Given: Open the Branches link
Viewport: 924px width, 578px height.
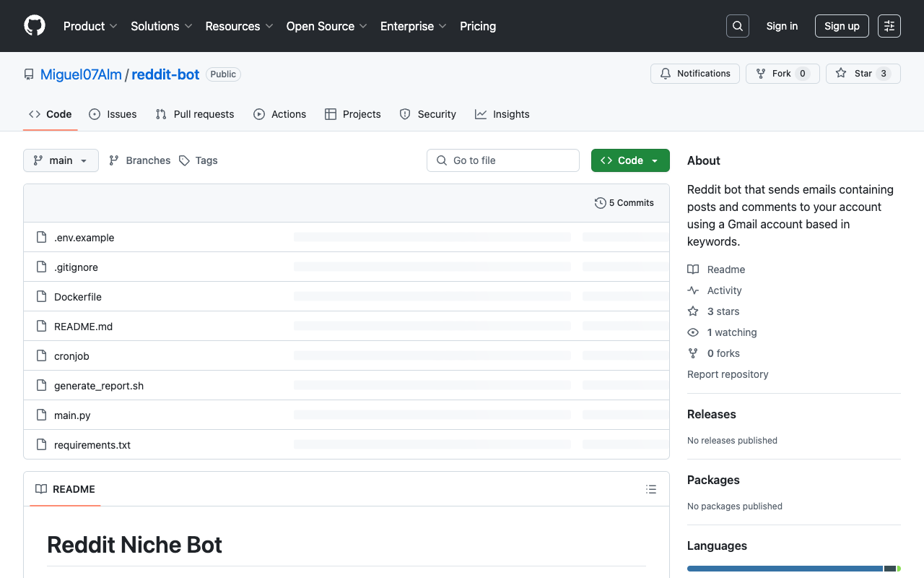Looking at the screenshot, I should (140, 160).
